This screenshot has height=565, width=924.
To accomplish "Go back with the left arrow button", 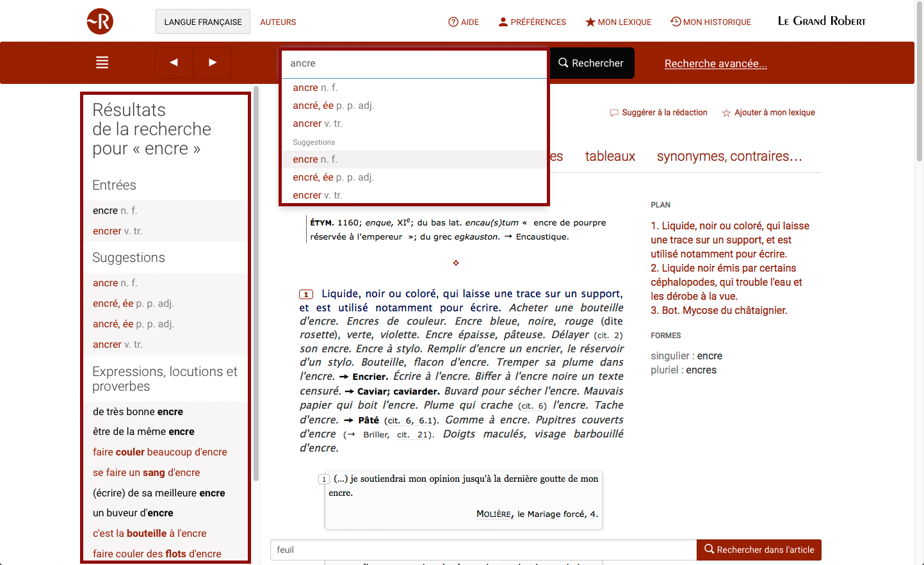I will (x=174, y=63).
